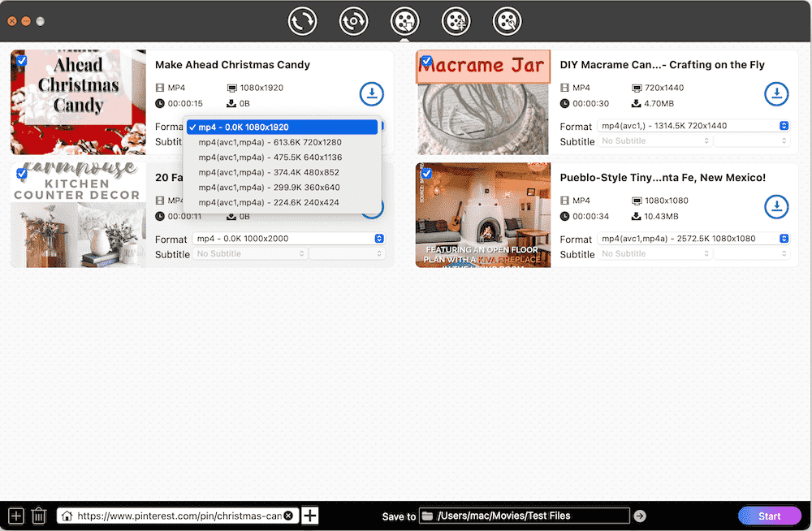Screen dimensions: 812x531
Task: Open Format dropdown showing 1000x2000
Action: click(x=289, y=239)
